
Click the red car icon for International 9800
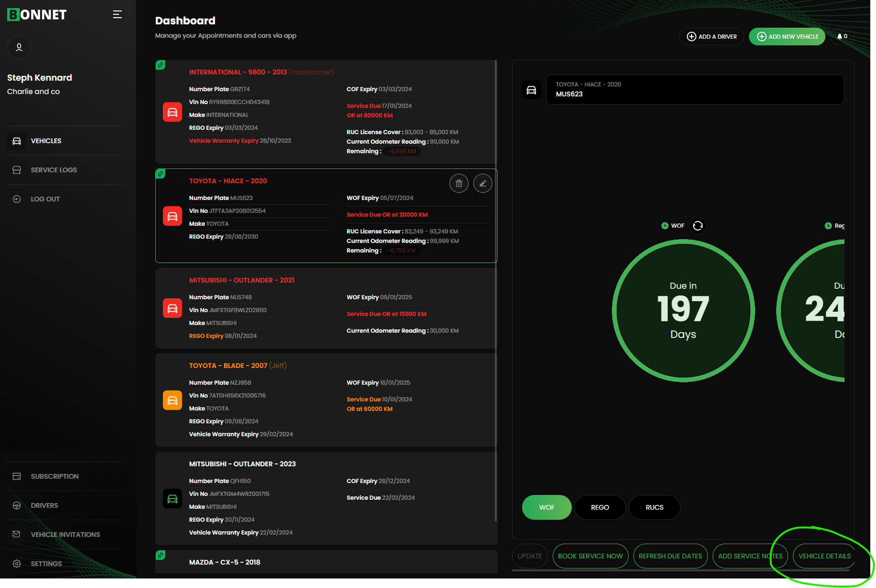click(x=172, y=112)
